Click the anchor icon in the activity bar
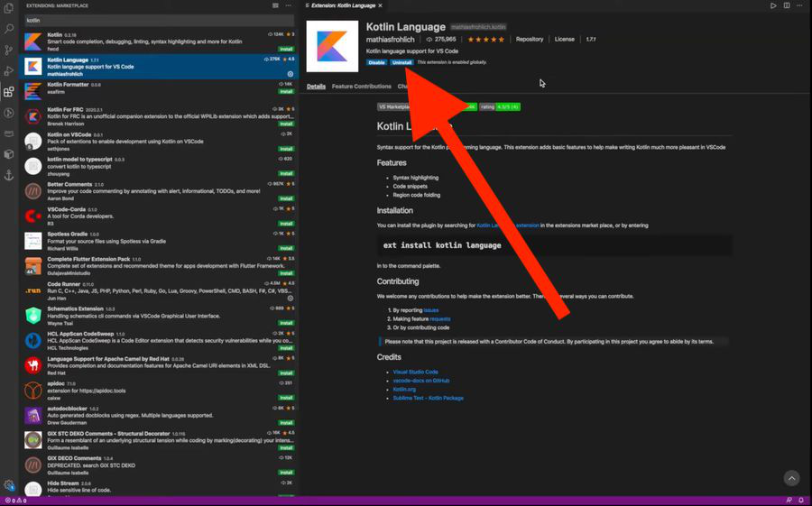Viewport: 812px width, 506px height. point(9,176)
